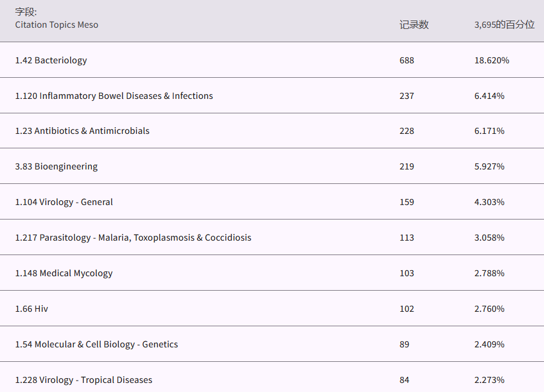
Task: Click the 688 record count for Bacteriology
Action: [x=406, y=60]
